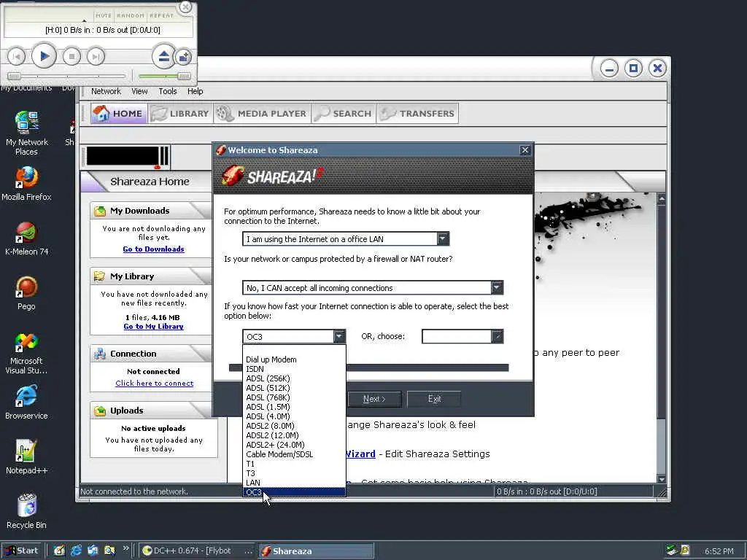747x560 pixels.
Task: Follow the Go to My Library link
Action: (153, 327)
